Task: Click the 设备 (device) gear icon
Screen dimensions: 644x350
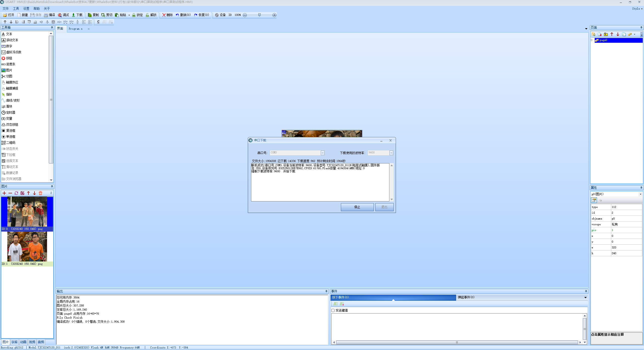Action: coord(217,15)
